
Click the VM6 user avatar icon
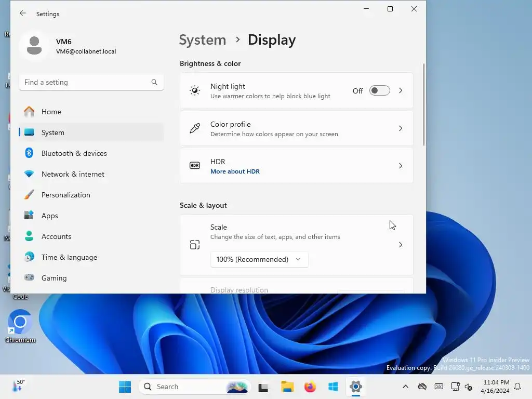pos(34,46)
